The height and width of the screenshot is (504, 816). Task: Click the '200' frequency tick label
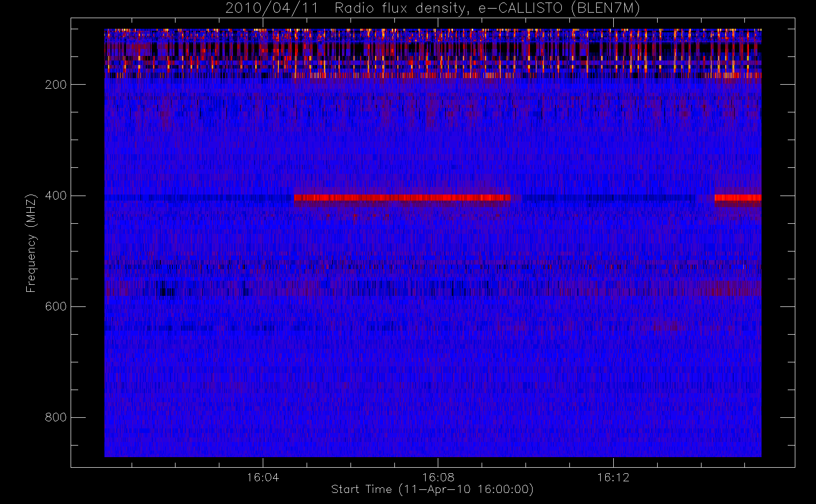pyautogui.click(x=56, y=85)
